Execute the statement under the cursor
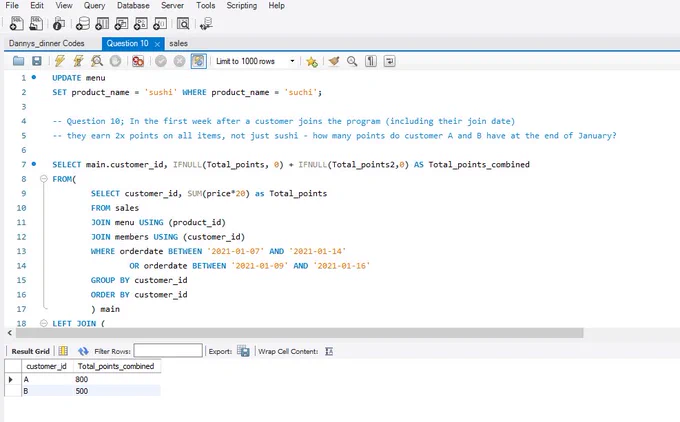Image resolution: width=680 pixels, height=422 pixels. click(78, 61)
